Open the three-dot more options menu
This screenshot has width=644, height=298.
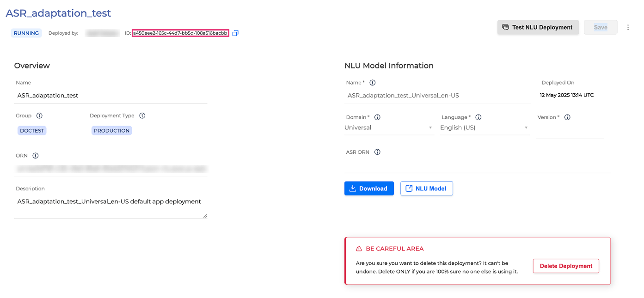pyautogui.click(x=628, y=27)
